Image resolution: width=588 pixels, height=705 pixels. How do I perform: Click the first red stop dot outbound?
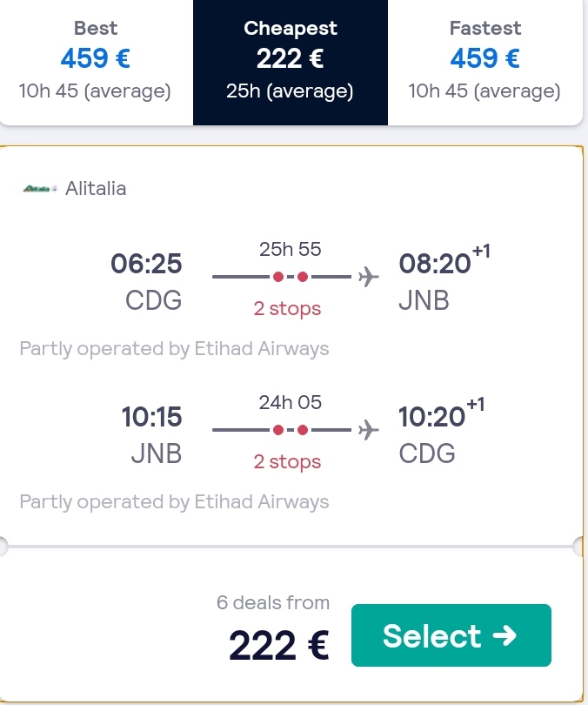[278, 277]
